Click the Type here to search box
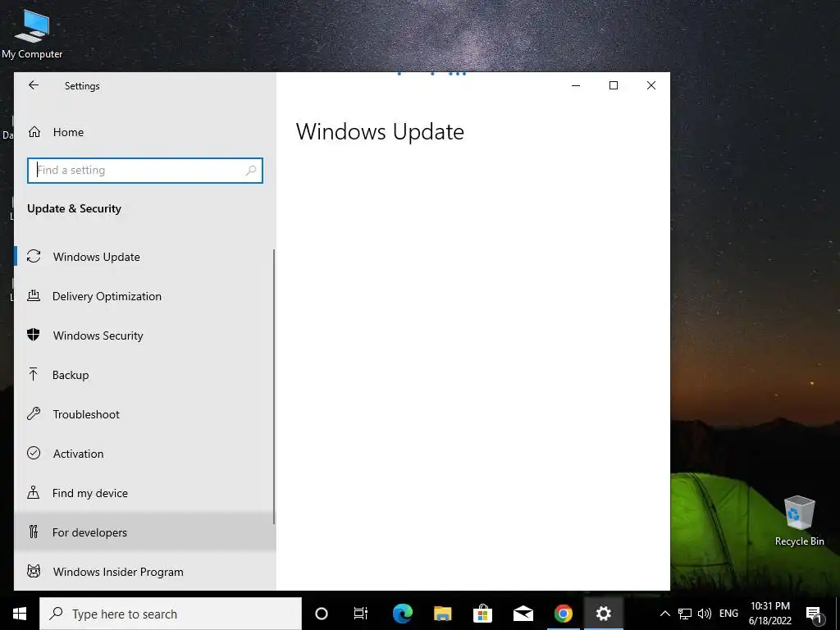Image resolution: width=840 pixels, height=630 pixels. pos(171,614)
